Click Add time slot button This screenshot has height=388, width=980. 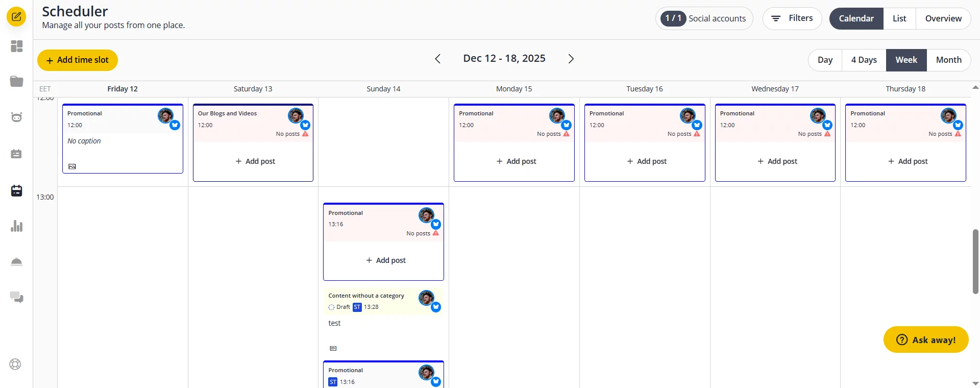78,60
